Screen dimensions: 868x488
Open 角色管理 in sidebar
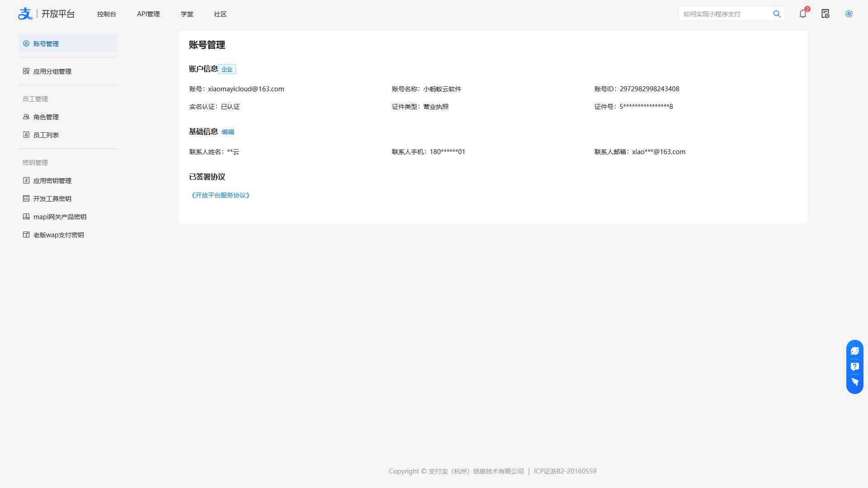pyautogui.click(x=46, y=117)
